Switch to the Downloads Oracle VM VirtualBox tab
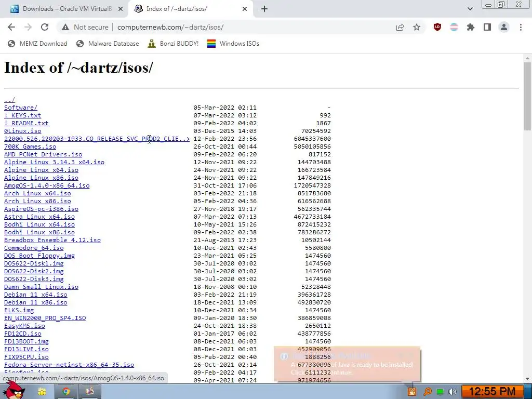 tap(64, 9)
